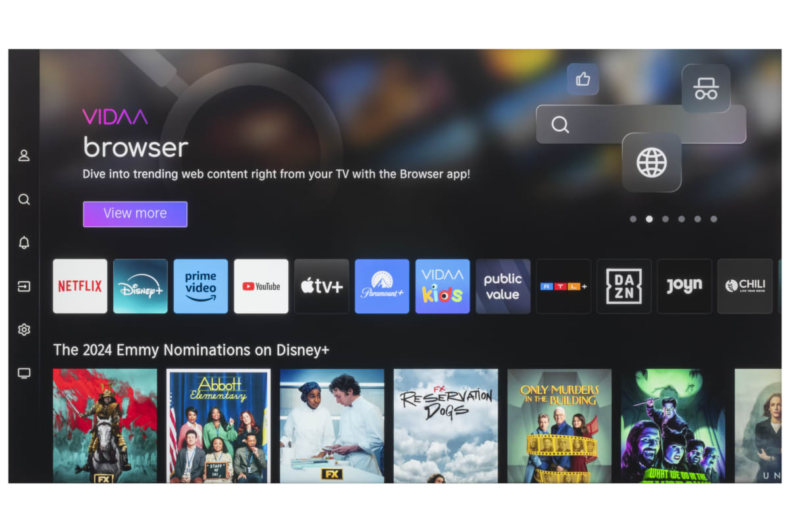Launch the Paramount+ app tile
This screenshot has height=532, width=790.
[x=382, y=286]
